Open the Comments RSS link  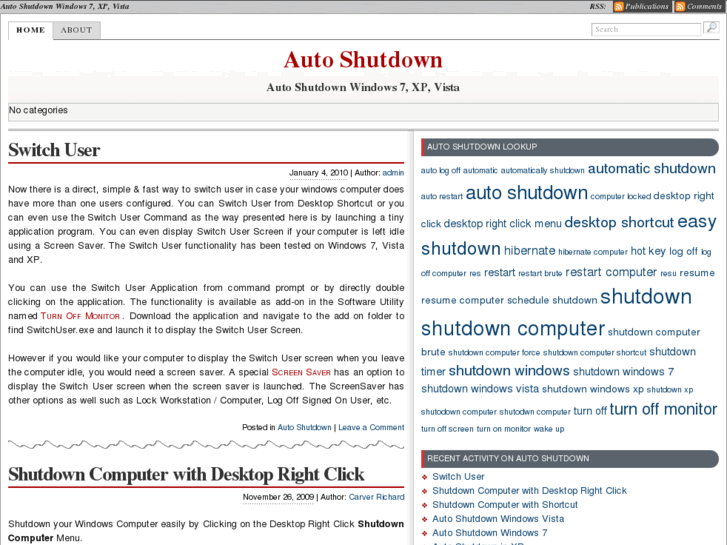tap(704, 6)
